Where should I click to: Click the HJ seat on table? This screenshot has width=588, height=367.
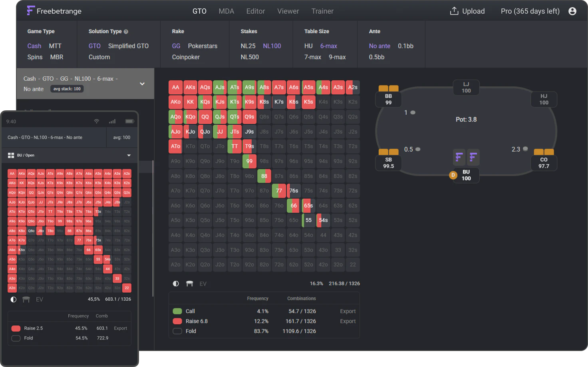coord(544,100)
